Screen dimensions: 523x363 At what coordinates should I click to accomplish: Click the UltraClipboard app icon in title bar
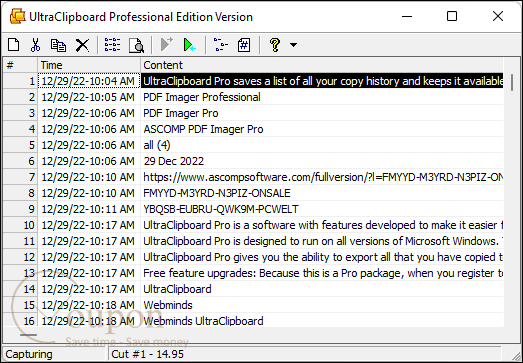17,16
